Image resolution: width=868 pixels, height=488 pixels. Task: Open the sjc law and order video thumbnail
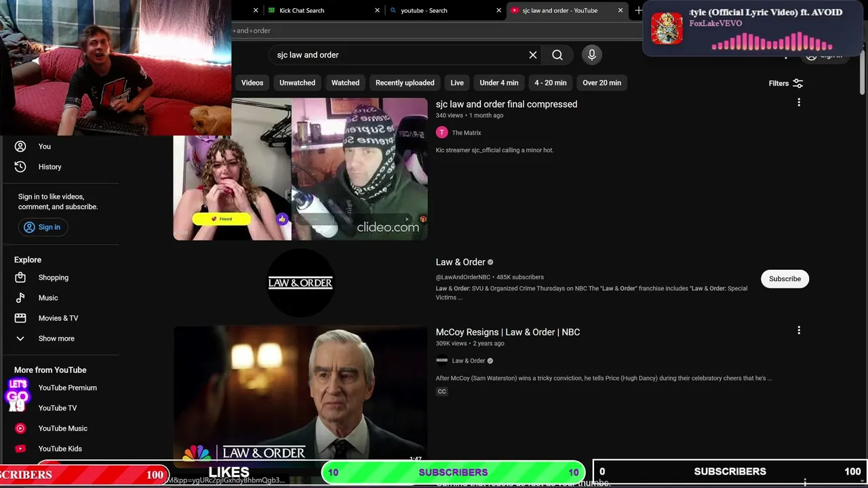click(x=300, y=169)
